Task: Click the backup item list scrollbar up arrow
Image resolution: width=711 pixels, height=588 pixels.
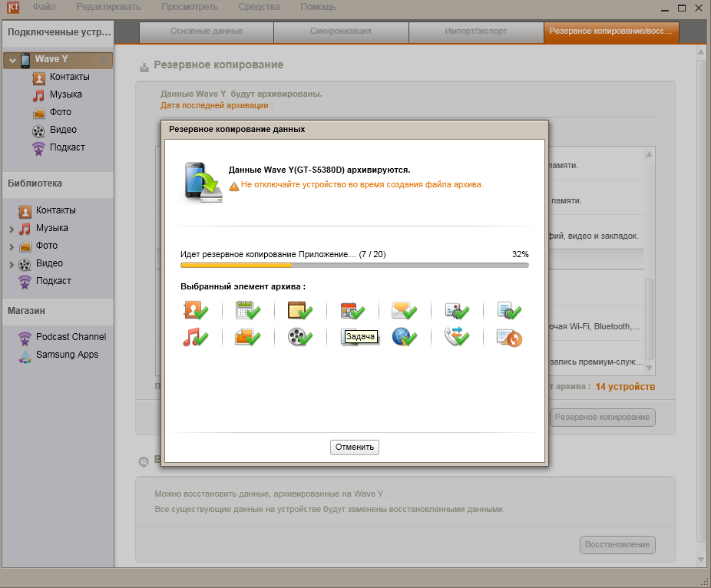Action: pyautogui.click(x=650, y=154)
